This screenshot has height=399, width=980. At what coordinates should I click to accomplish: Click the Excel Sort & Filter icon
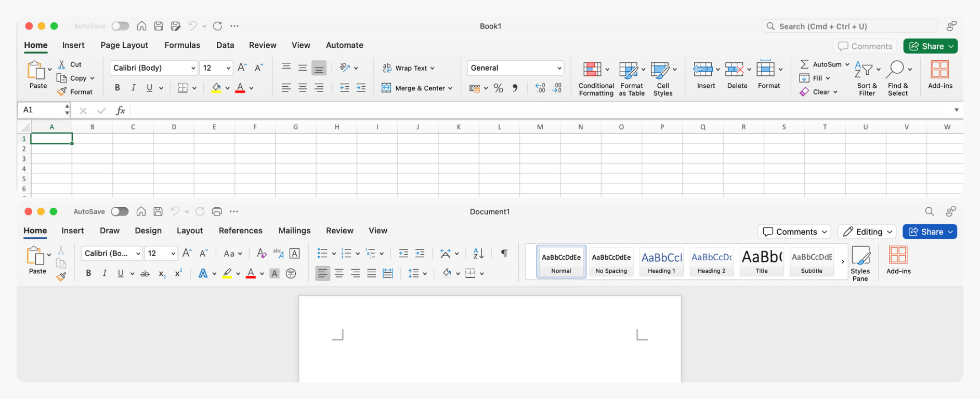pos(864,69)
